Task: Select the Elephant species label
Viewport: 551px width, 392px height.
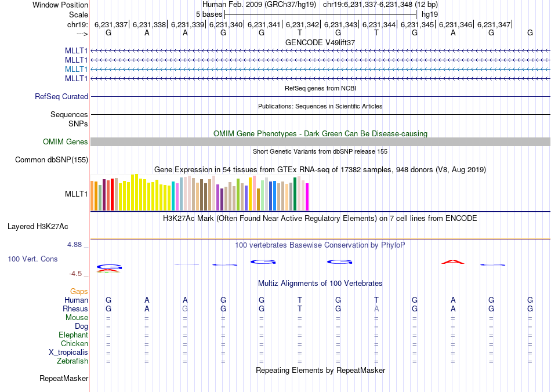Action: click(74, 335)
